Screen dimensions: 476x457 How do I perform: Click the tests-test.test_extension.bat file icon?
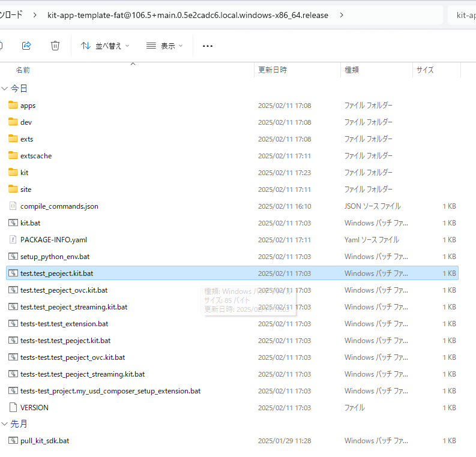13,324
